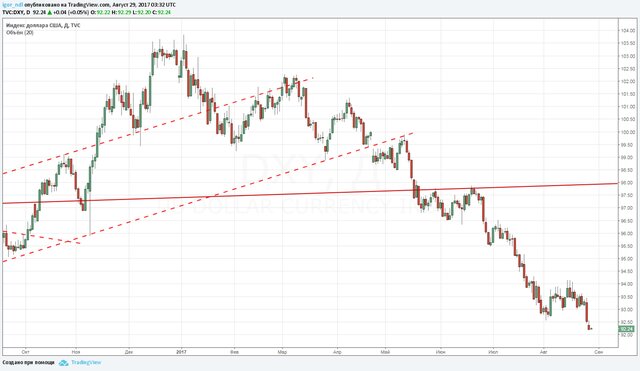Click the 'Объём (20)' volume indicator label
This screenshot has width=640, height=371.
20,32
